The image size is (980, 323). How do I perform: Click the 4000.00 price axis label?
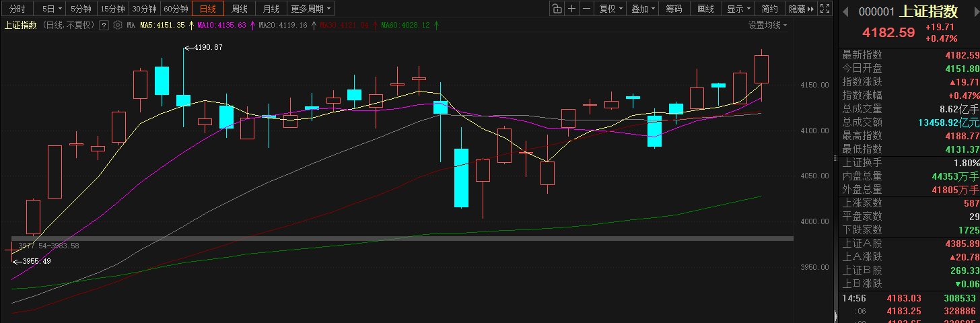(x=814, y=221)
